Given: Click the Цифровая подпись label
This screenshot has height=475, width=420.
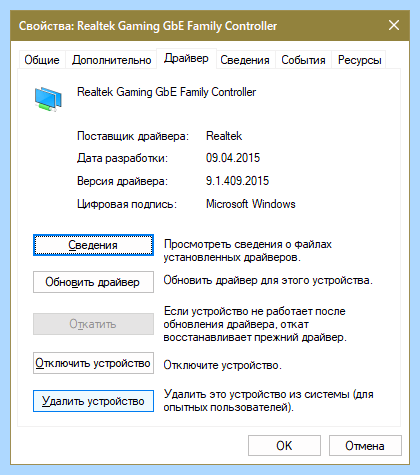Looking at the screenshot, I should [x=127, y=204].
